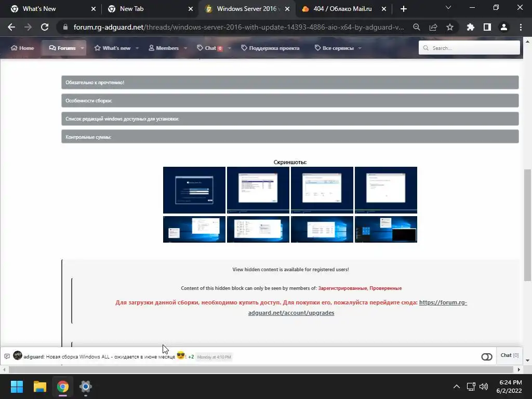Open the Chat navigation item
This screenshot has width=532, height=399.
click(x=210, y=48)
